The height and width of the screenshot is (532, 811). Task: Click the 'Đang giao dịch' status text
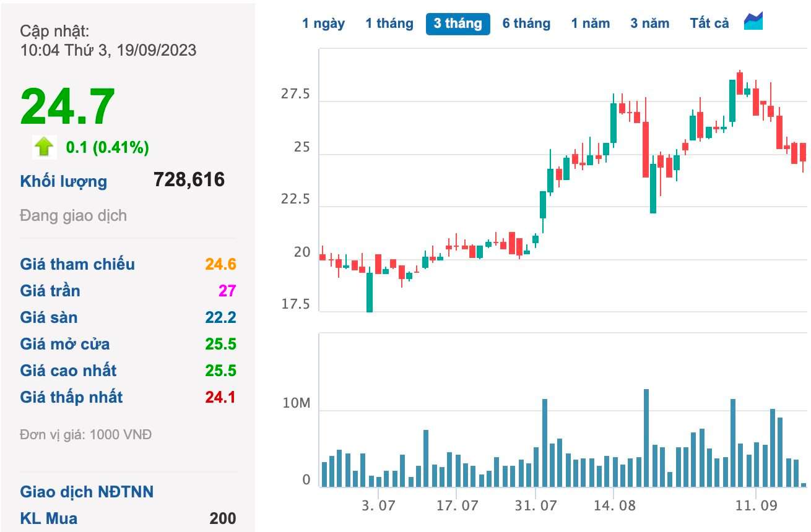coord(73,216)
